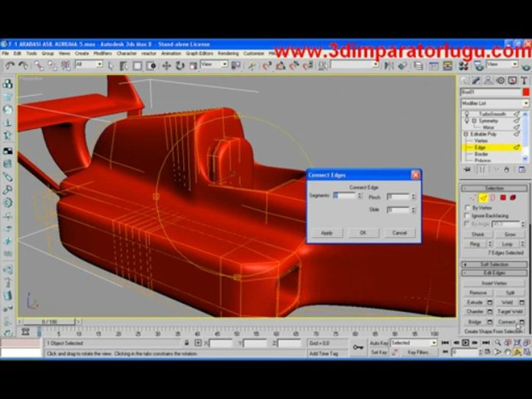532x399 pixels.
Task: Toggle TurboSmooth modifier lightbulb visibility
Action: tap(467, 114)
